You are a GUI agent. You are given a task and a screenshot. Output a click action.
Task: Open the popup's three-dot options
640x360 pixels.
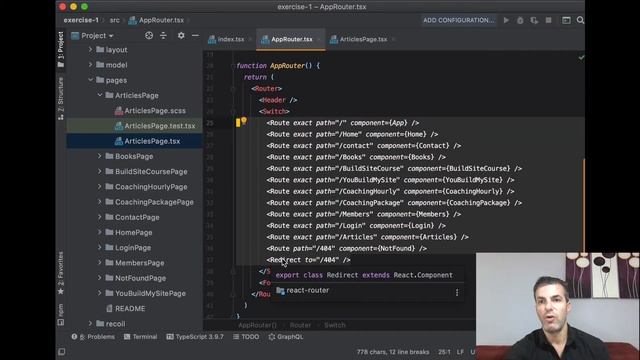[457, 292]
